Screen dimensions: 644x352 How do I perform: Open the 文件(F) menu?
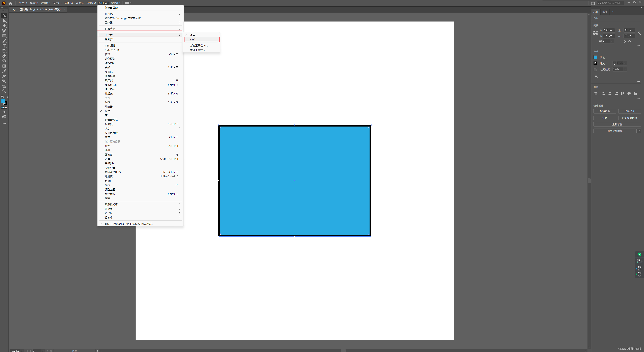[23, 3]
